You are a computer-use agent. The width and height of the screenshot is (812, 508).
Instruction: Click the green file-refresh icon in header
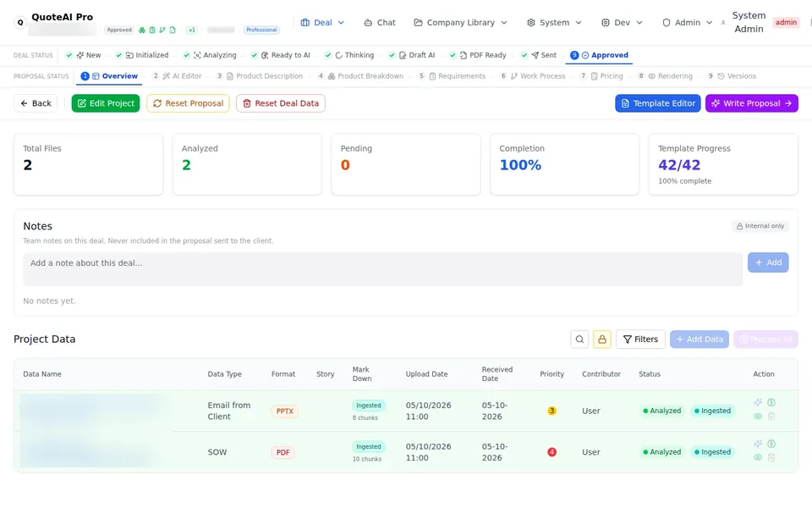[173, 30]
